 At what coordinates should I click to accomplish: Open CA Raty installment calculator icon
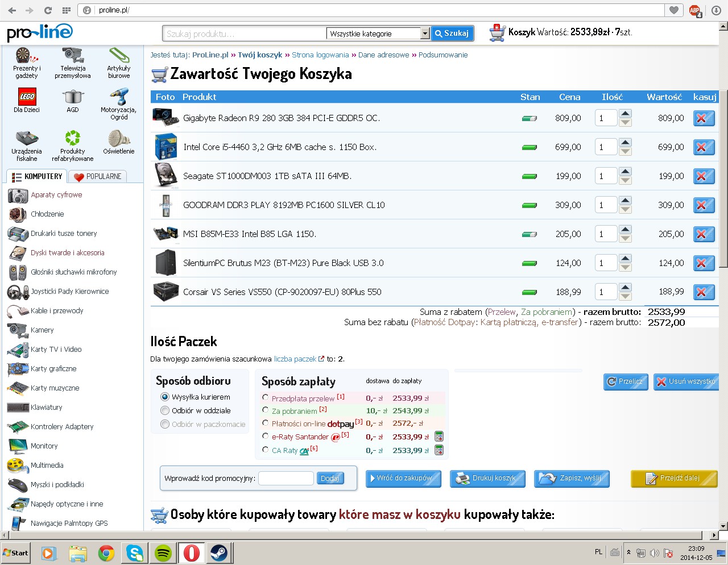[439, 450]
